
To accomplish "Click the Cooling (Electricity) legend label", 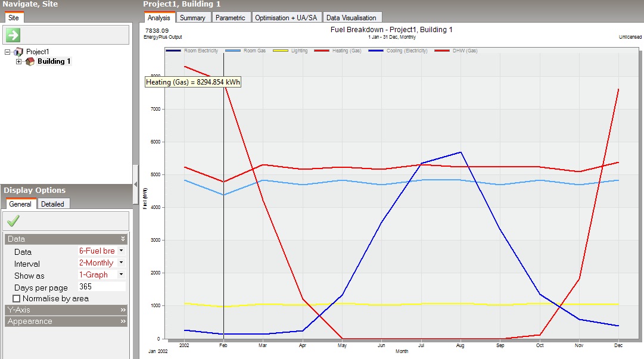I will point(407,51).
